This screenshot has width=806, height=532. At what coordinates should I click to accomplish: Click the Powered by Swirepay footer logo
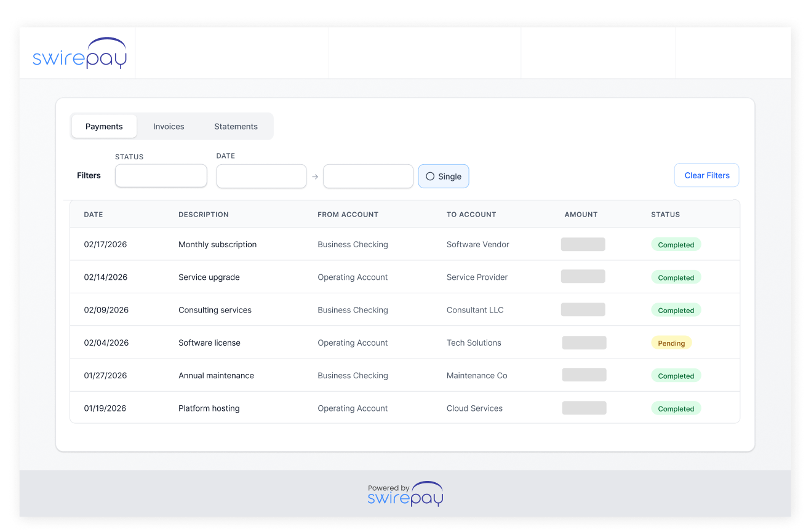[x=405, y=493]
